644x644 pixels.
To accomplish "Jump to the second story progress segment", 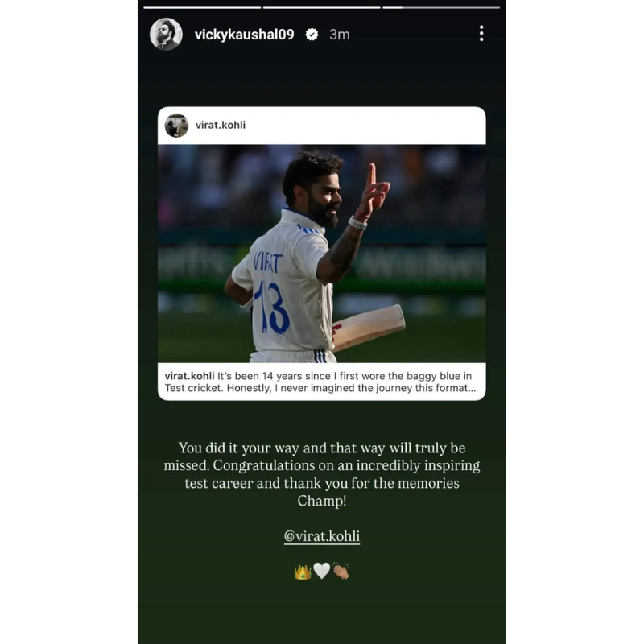I will tap(321, 7).
